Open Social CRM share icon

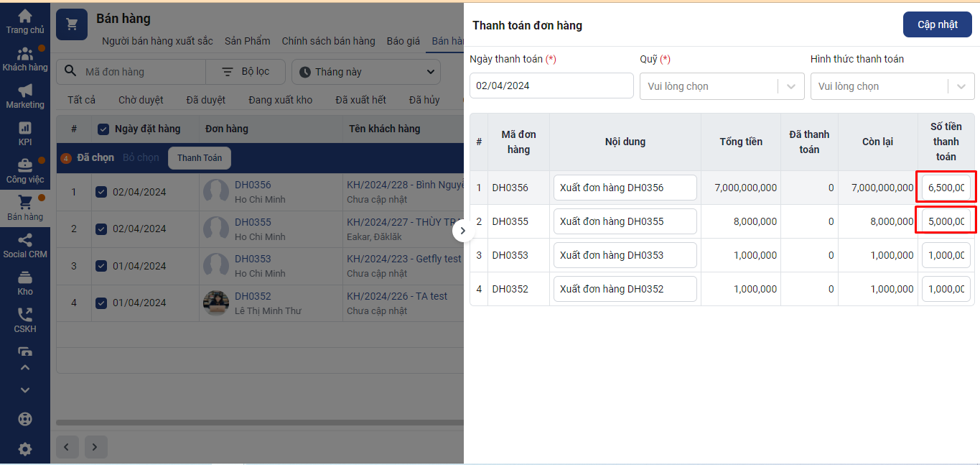click(25, 241)
